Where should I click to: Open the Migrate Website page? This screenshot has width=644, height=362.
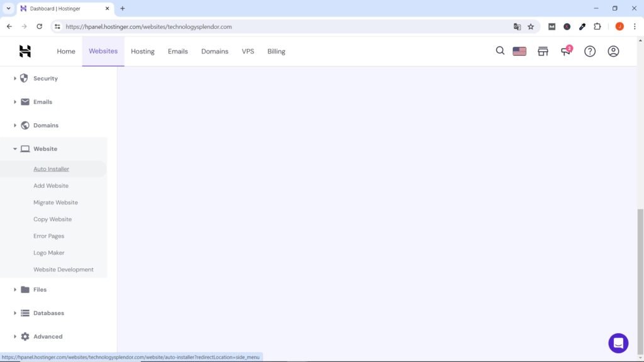click(55, 202)
